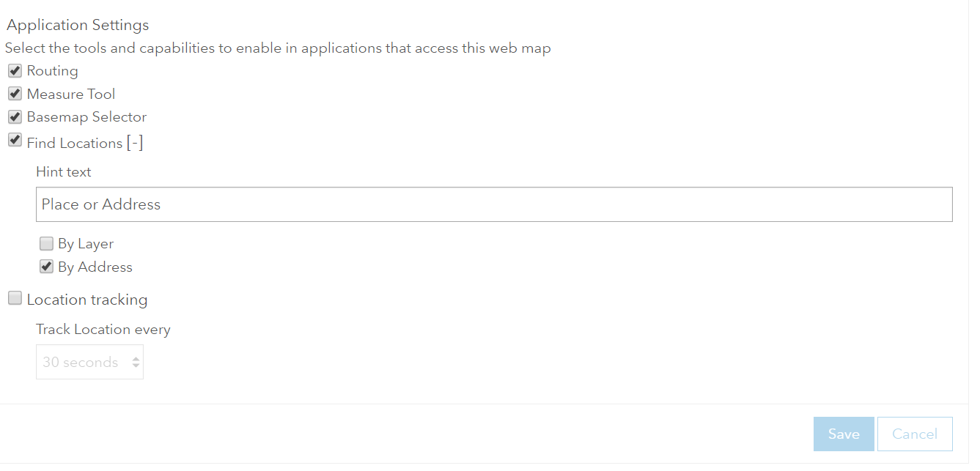This screenshot has width=980, height=471.
Task: Enable the By Layer checkbox
Action: (x=46, y=244)
